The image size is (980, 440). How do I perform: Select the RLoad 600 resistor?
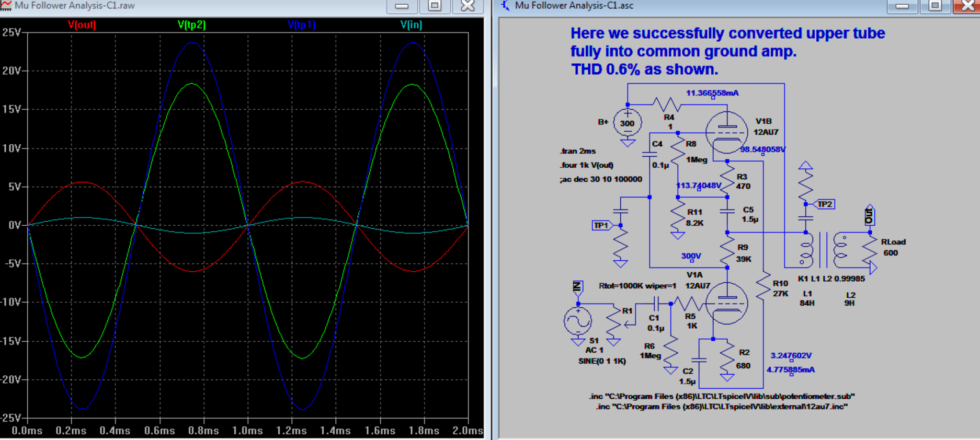tap(870, 250)
